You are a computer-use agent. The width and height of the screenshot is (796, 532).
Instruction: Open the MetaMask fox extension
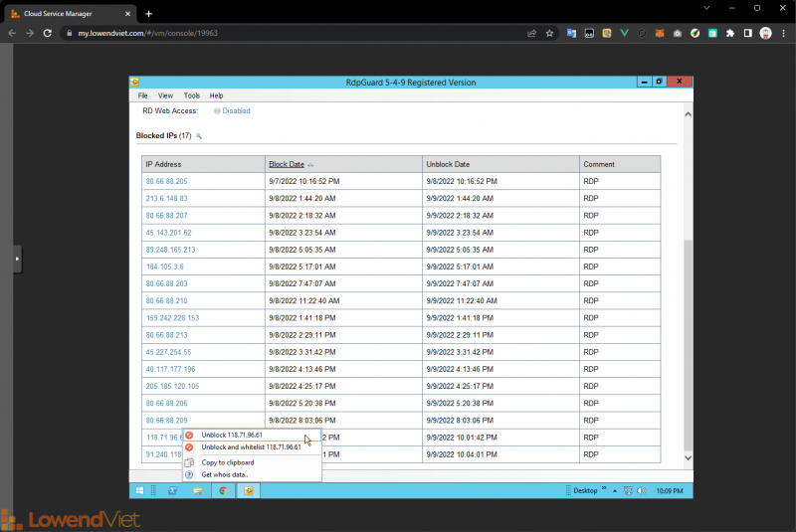click(660, 33)
